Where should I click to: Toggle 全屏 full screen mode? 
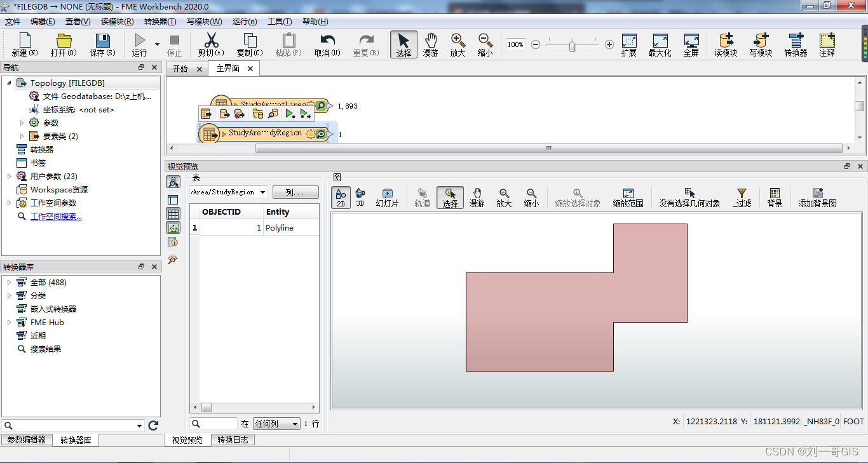coord(691,45)
